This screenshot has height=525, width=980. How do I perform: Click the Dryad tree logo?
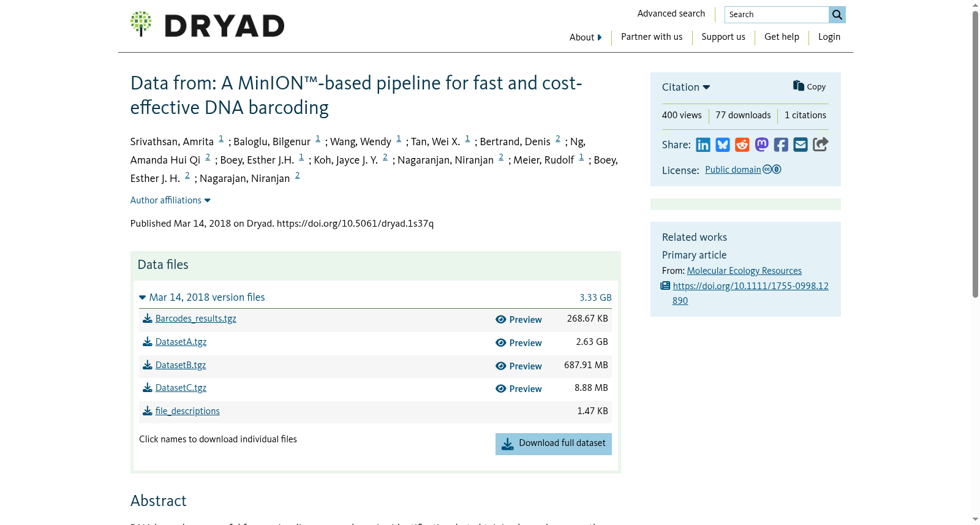point(141,24)
